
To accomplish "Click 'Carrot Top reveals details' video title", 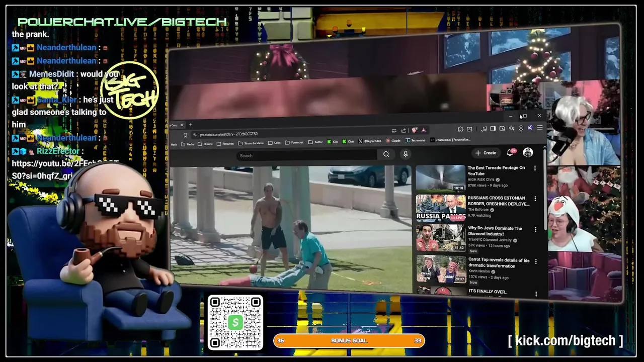I will click(499, 263).
